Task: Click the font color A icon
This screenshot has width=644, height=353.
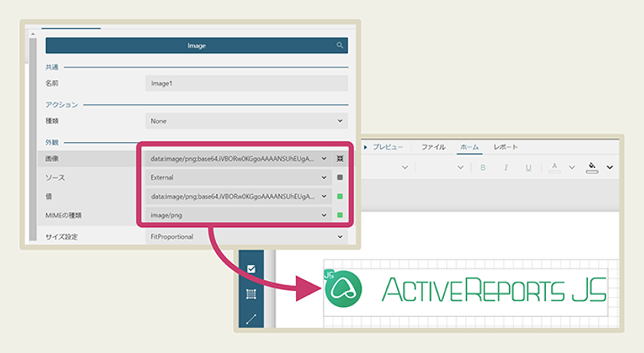Action: 554,167
